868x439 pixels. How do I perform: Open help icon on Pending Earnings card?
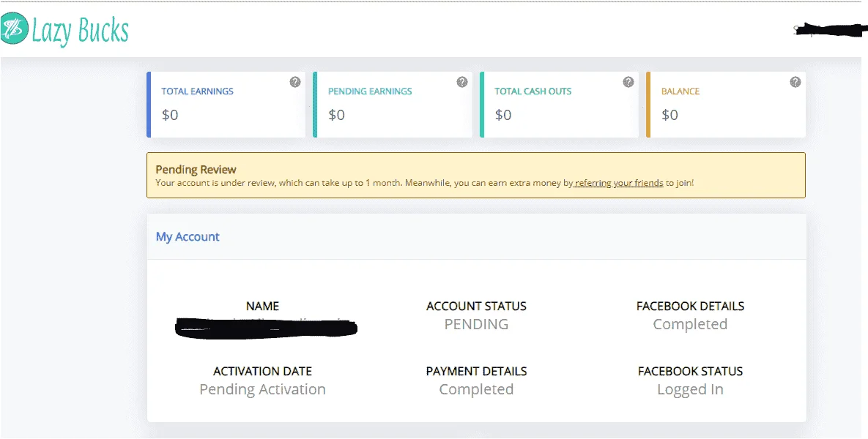pyautogui.click(x=461, y=82)
